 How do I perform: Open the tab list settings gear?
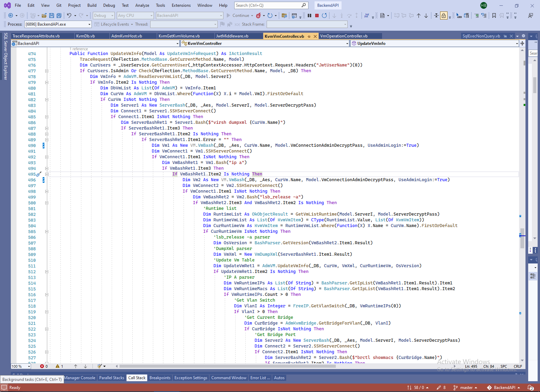[523, 36]
